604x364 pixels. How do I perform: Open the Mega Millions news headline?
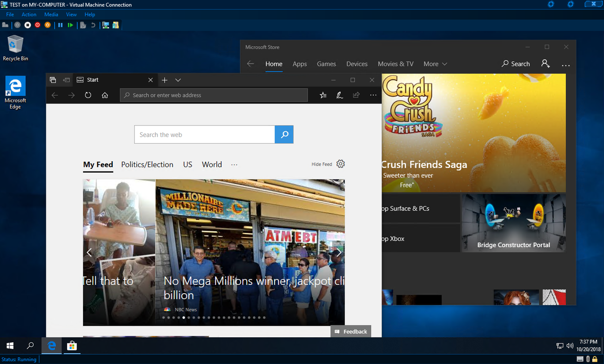pyautogui.click(x=254, y=288)
